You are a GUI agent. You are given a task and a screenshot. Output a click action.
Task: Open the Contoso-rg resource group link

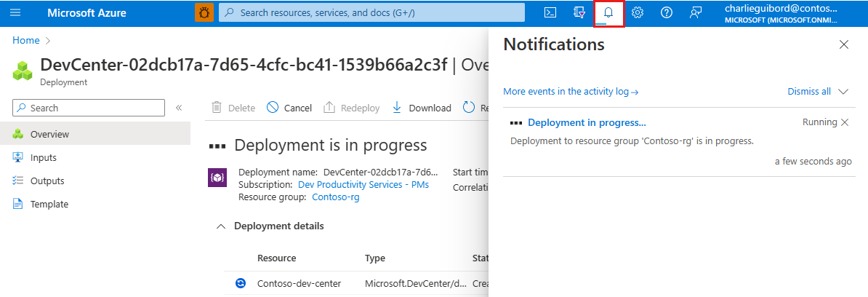pos(336,197)
